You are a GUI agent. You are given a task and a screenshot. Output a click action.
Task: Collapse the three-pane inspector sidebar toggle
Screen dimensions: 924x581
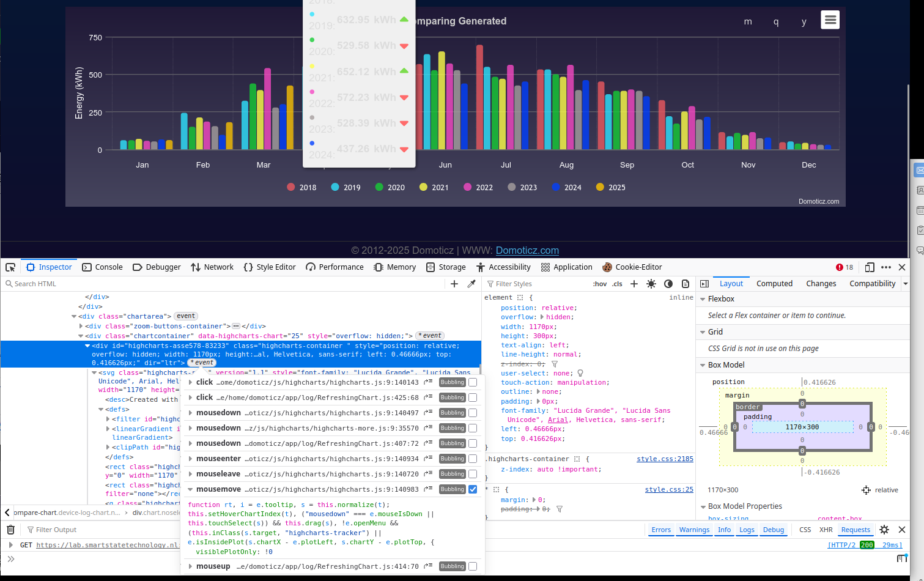(704, 284)
